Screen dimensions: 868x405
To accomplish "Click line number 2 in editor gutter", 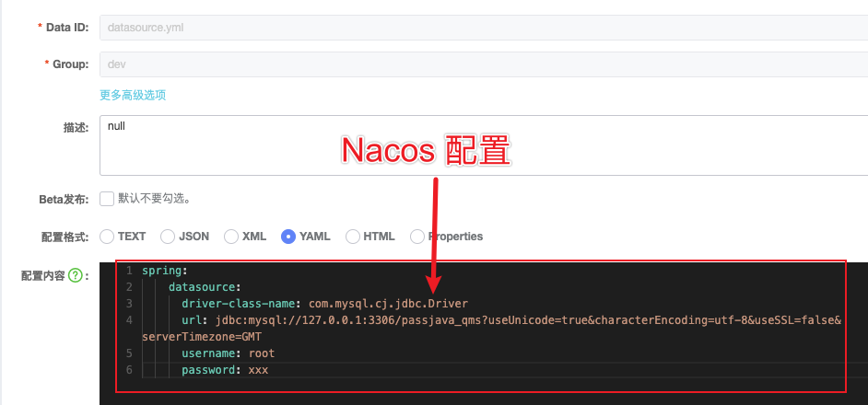I will [x=129, y=287].
